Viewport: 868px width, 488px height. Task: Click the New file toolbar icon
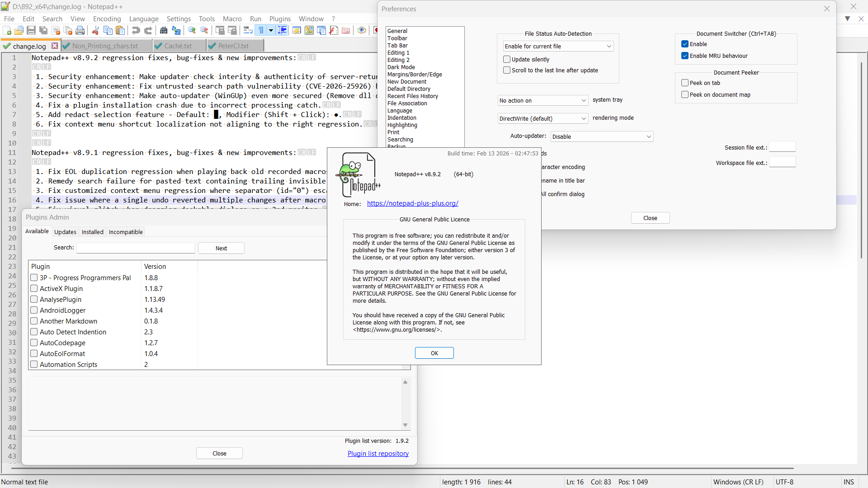coord(7,31)
